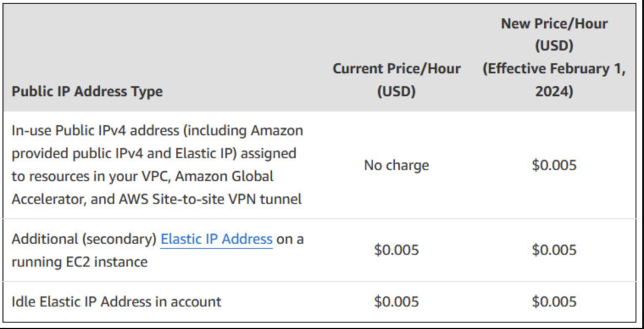
Task: Select new price in Idle Elastic IP row
Action: [554, 302]
